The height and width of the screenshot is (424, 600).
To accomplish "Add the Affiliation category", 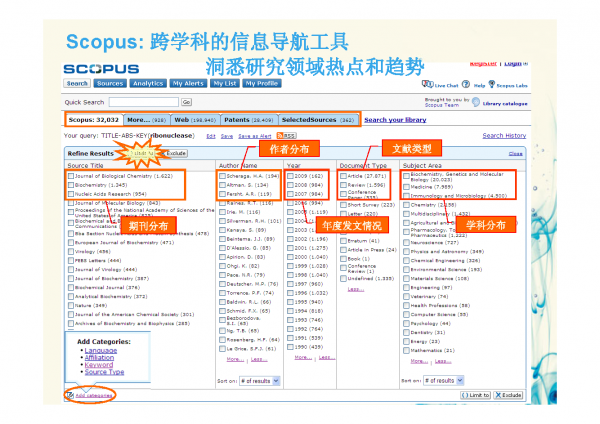I will tap(99, 357).
